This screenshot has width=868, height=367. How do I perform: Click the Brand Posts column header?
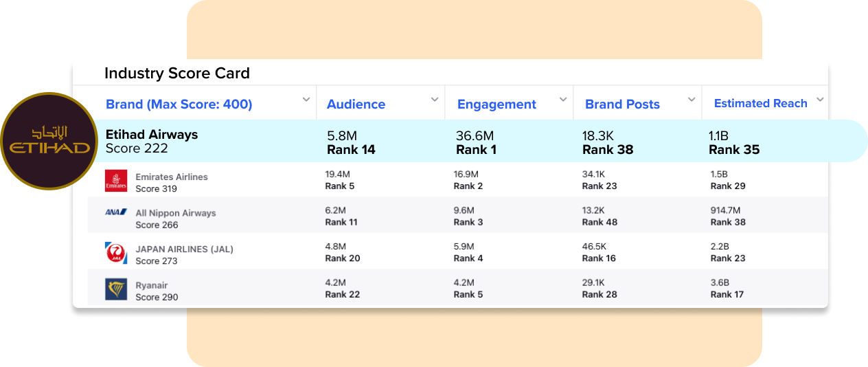(622, 104)
